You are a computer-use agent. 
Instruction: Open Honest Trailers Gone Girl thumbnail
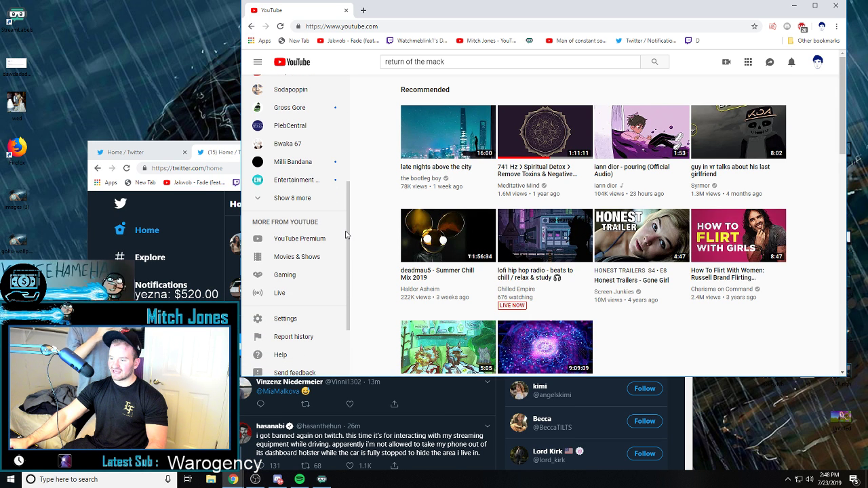[x=642, y=235]
